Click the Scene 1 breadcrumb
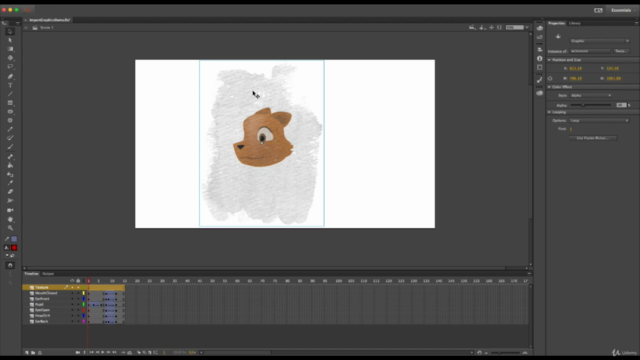Image resolution: width=640 pixels, height=360 pixels. point(47,27)
